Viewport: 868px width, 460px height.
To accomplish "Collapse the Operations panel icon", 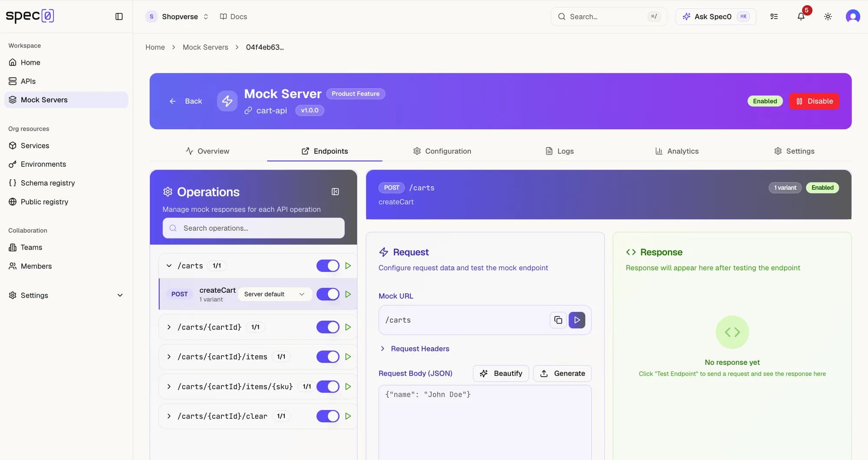I will (335, 192).
